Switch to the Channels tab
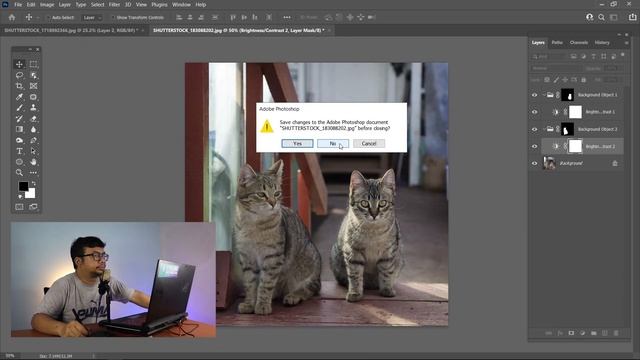The image size is (640, 360). 579,42
